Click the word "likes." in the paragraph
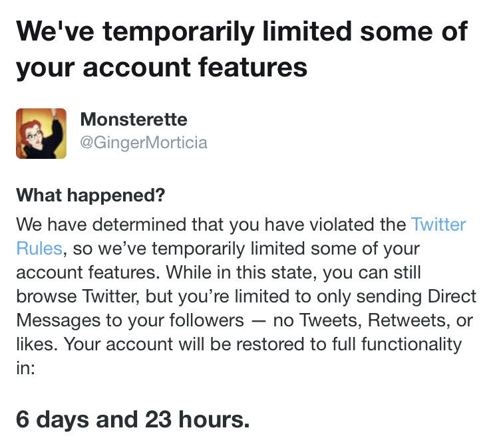The height and width of the screenshot is (448, 499). pyautogui.click(x=37, y=344)
